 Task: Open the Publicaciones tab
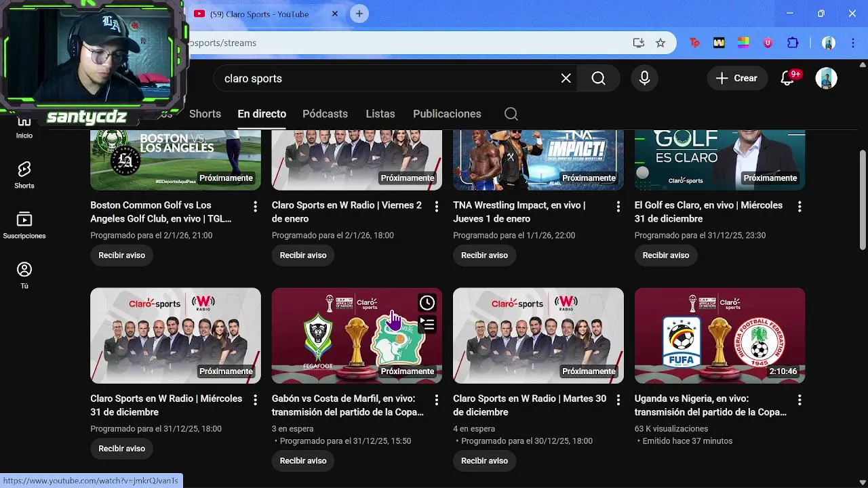click(447, 114)
